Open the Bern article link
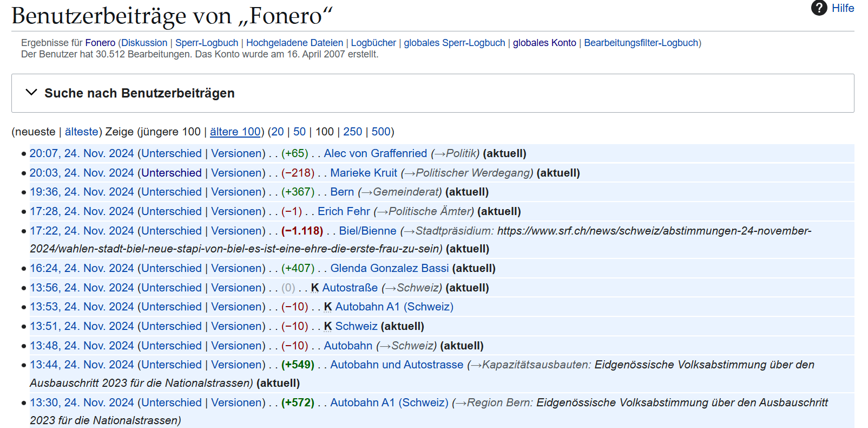868x428 pixels. pyautogui.click(x=342, y=192)
